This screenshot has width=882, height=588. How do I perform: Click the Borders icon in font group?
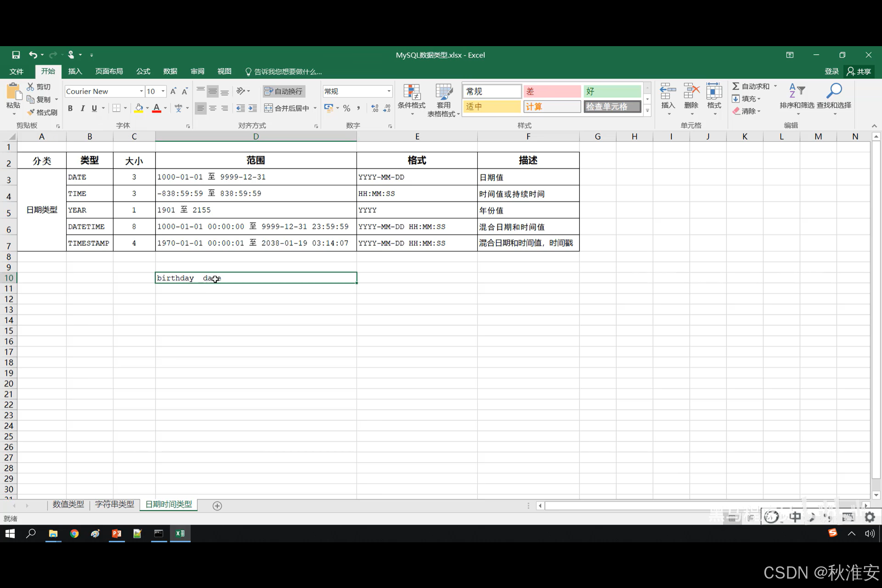116,108
